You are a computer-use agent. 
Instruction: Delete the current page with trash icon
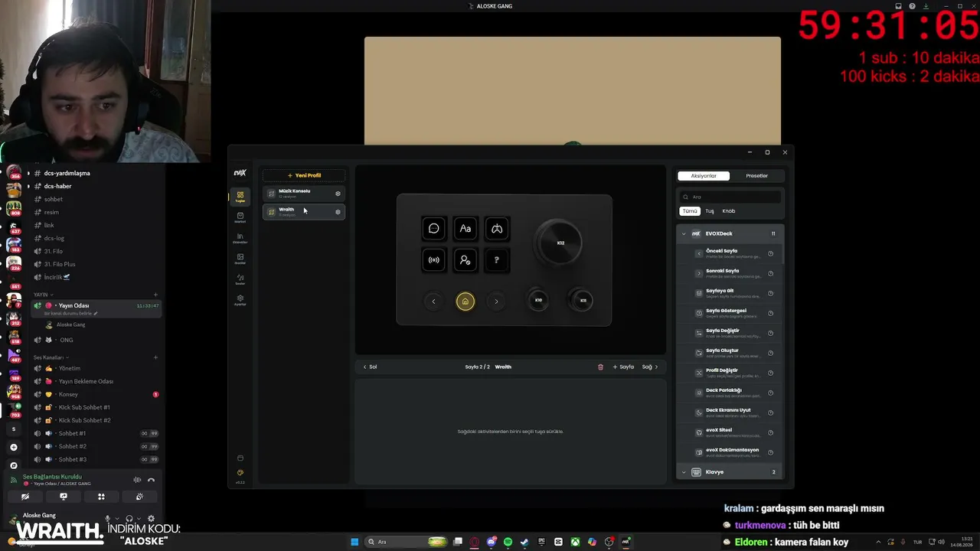pyautogui.click(x=600, y=367)
